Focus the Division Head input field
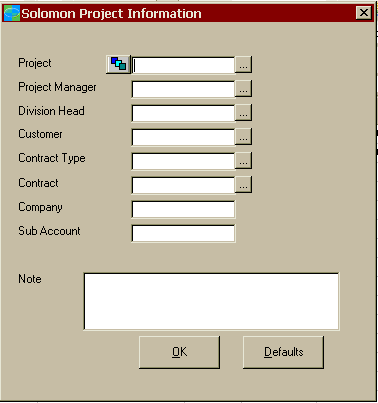The width and height of the screenshot is (378, 403). (183, 113)
